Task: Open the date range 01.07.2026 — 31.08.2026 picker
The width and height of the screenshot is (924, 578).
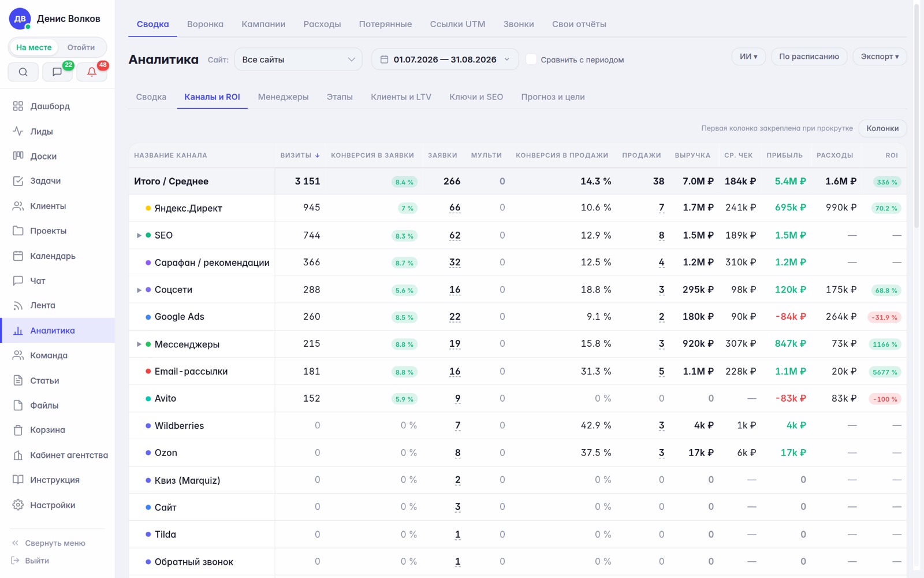Action: click(x=445, y=60)
